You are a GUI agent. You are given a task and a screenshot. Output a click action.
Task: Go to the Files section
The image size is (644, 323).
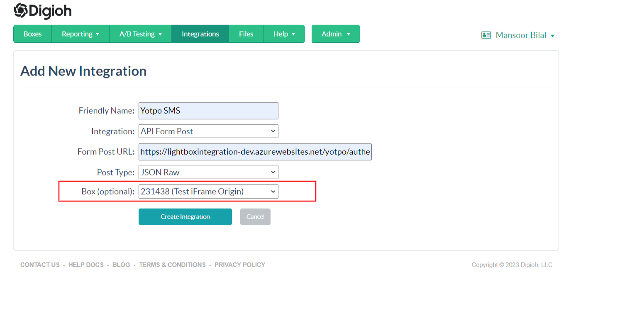[246, 34]
